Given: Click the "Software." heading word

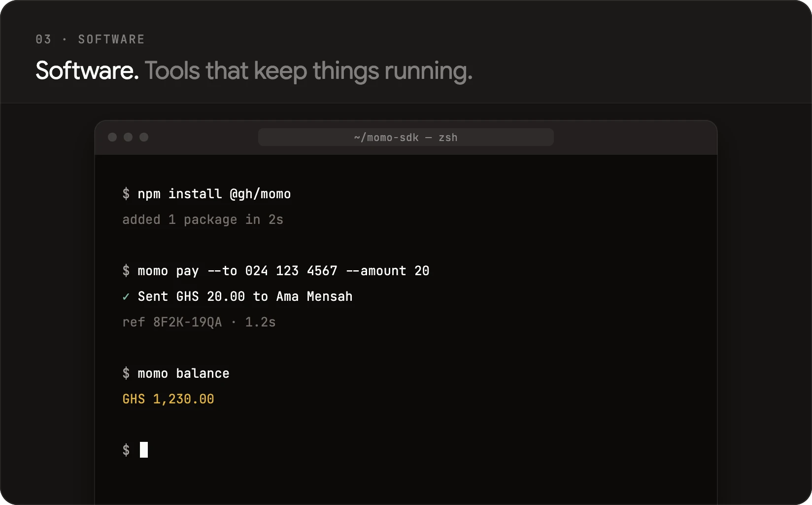Looking at the screenshot, I should coord(87,71).
